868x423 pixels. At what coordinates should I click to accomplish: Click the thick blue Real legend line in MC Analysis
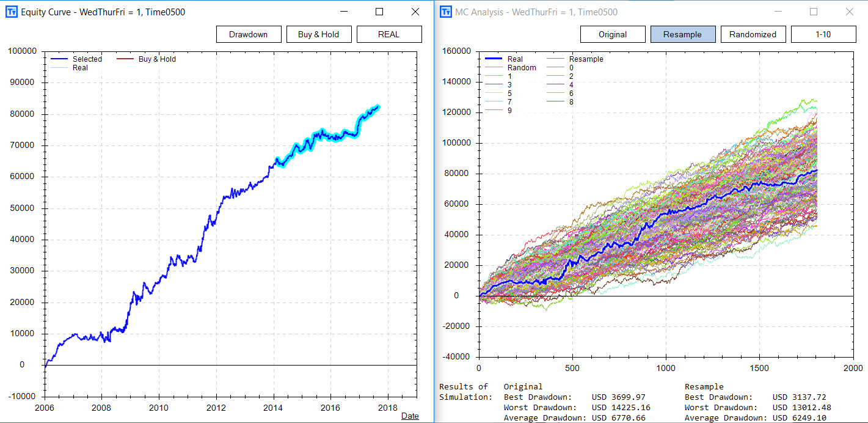[x=493, y=59]
